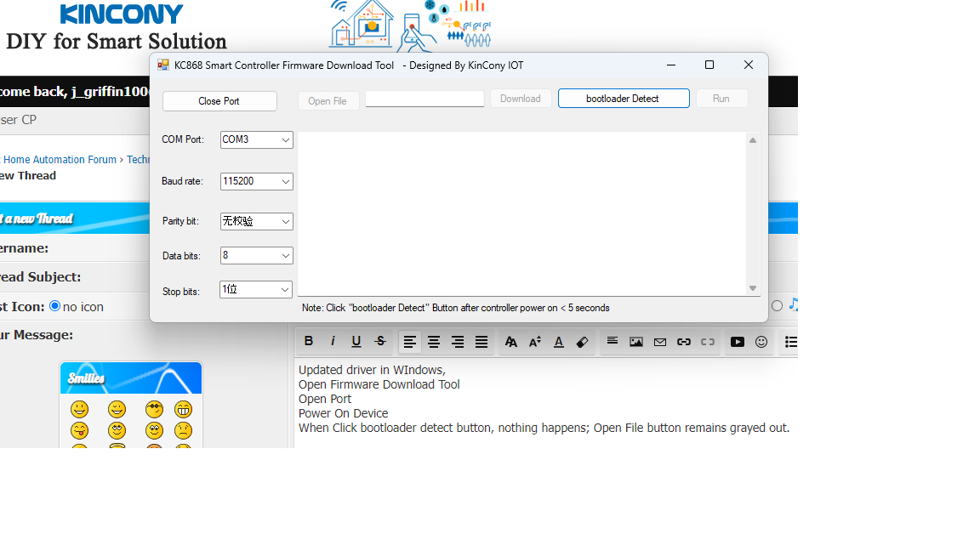This screenshot has width=980, height=551.
Task: Apply italic formatting in the editor toolbar
Action: click(x=333, y=342)
